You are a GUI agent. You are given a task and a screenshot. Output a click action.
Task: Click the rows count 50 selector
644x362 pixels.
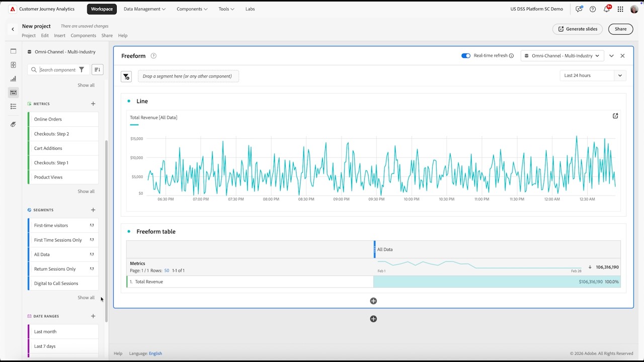167,270
